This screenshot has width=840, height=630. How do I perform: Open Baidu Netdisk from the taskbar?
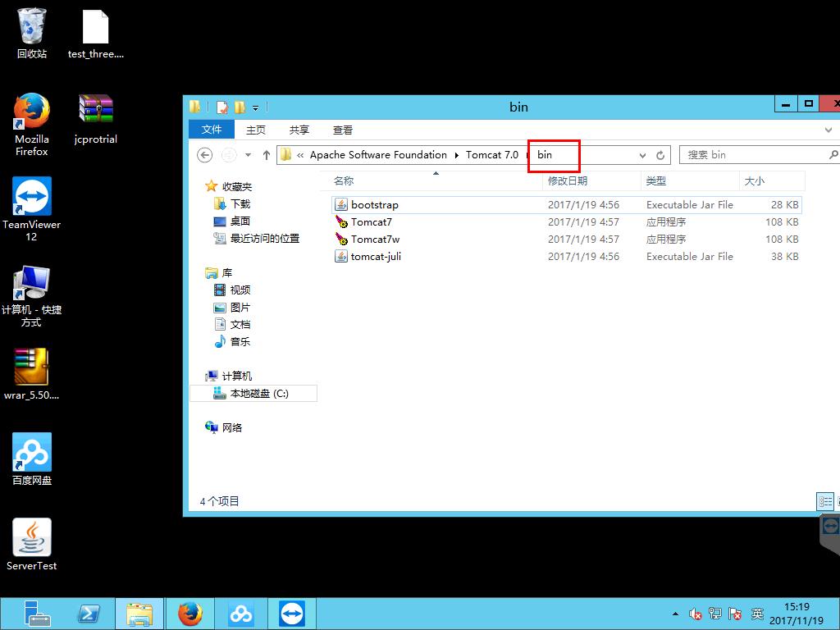click(x=241, y=614)
